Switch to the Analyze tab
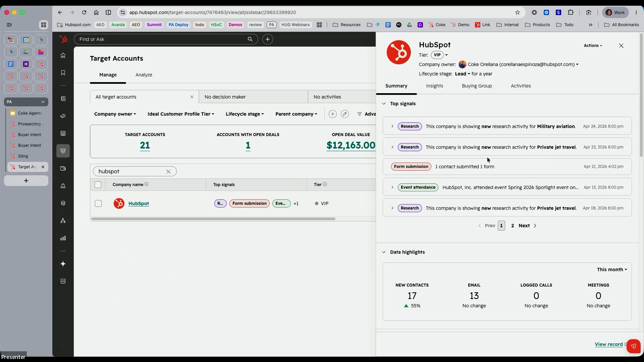The height and width of the screenshot is (362, 644). point(144,75)
